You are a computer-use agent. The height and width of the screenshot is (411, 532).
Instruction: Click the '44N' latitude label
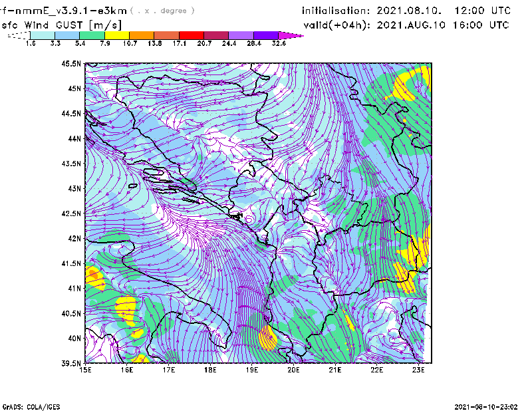[74, 138]
